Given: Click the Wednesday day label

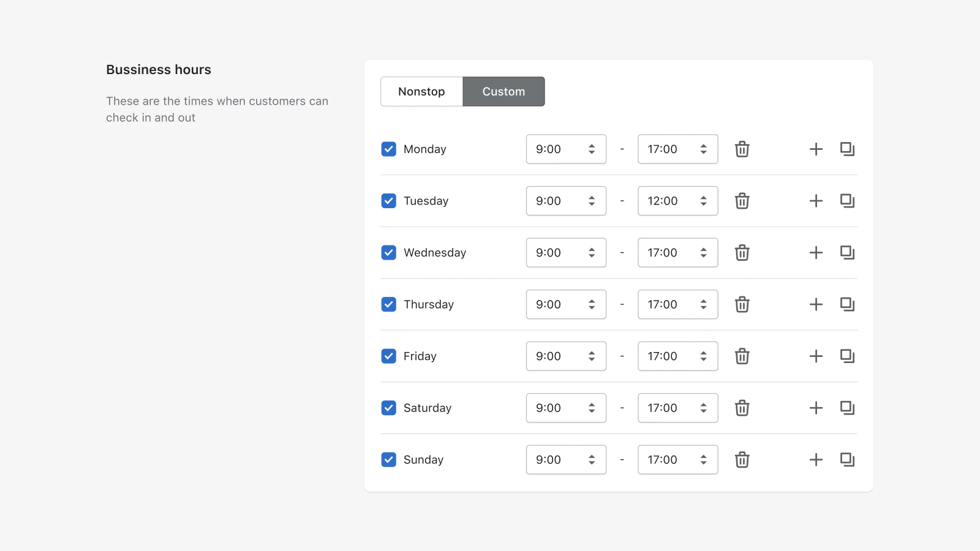Looking at the screenshot, I should 435,253.
